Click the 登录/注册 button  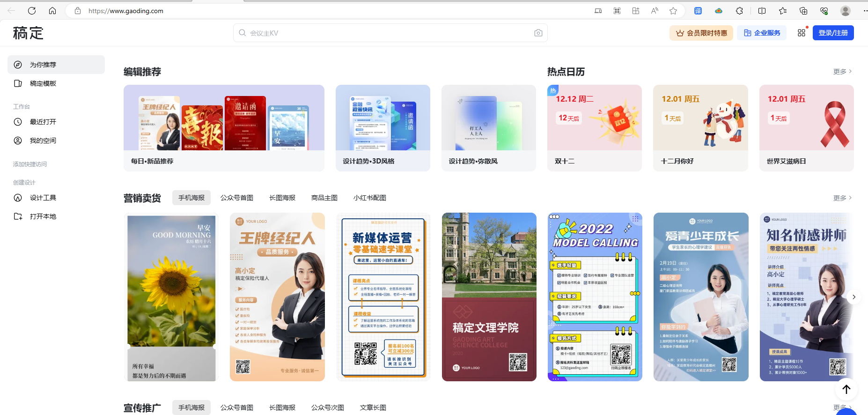(x=833, y=33)
